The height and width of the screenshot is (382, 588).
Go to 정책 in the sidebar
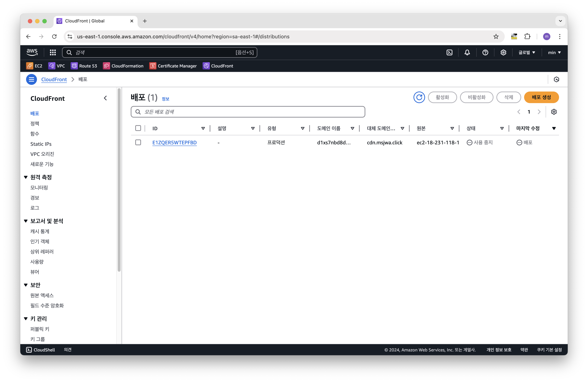tap(35, 123)
